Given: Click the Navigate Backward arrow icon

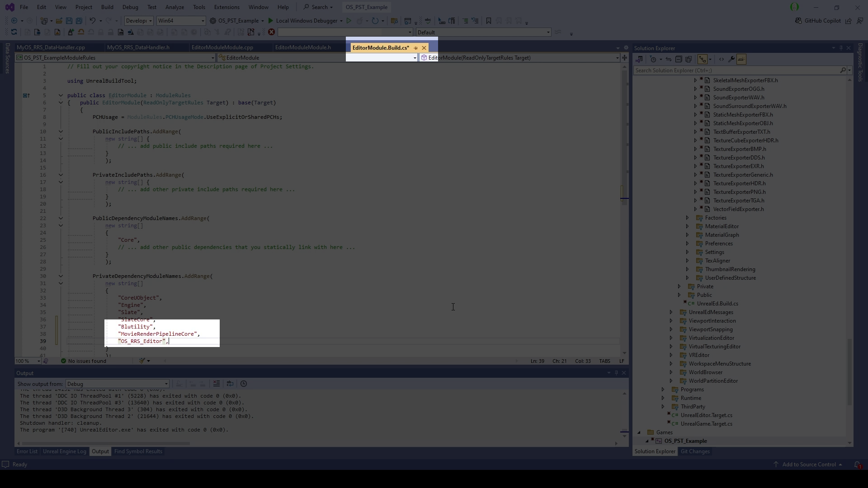Looking at the screenshot, I should (x=14, y=21).
